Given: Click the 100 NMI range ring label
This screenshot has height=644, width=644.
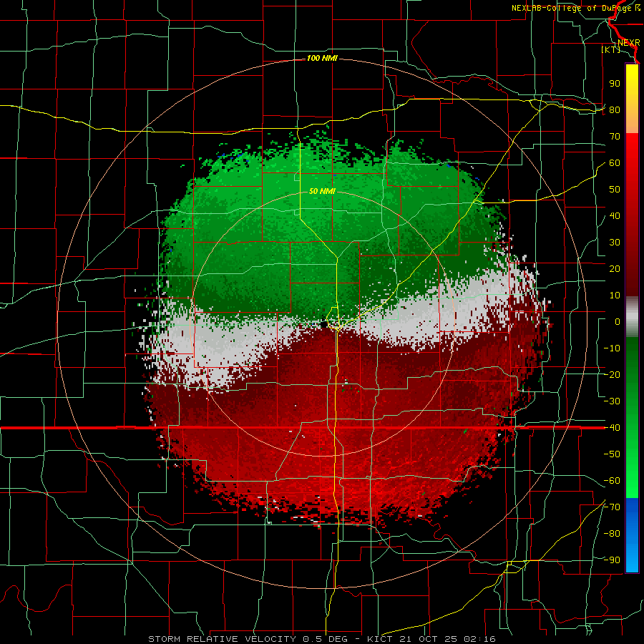Looking at the screenshot, I should pyautogui.click(x=322, y=59).
